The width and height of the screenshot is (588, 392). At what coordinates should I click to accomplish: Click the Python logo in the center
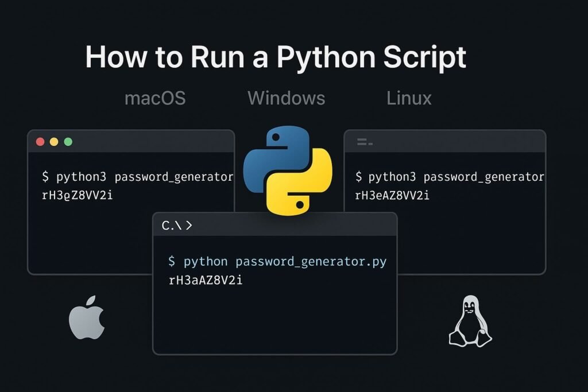pyautogui.click(x=288, y=170)
